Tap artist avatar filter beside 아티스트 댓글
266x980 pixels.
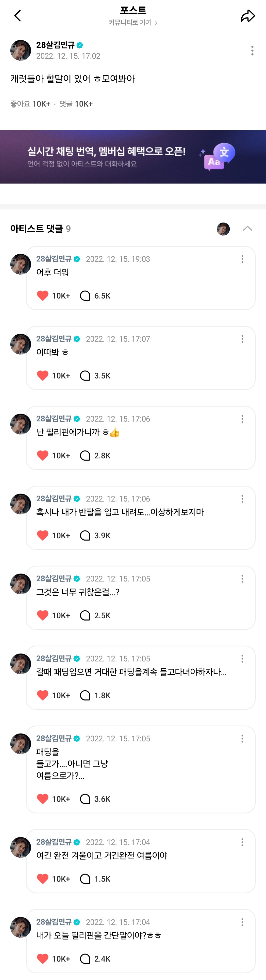223,229
